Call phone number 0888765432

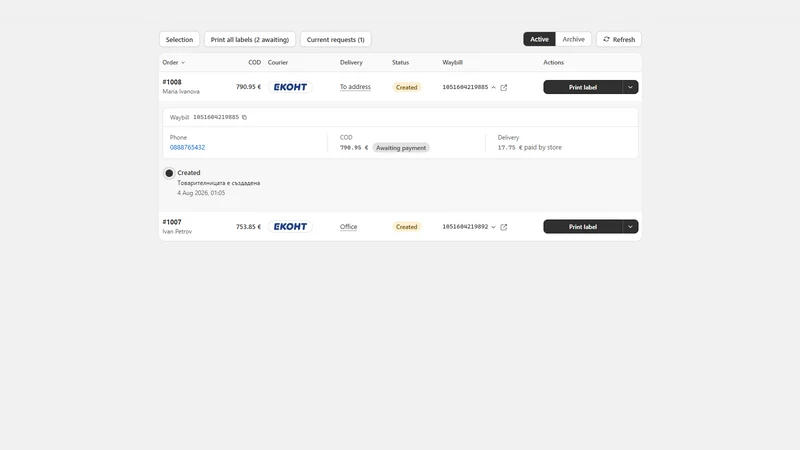[x=187, y=147]
